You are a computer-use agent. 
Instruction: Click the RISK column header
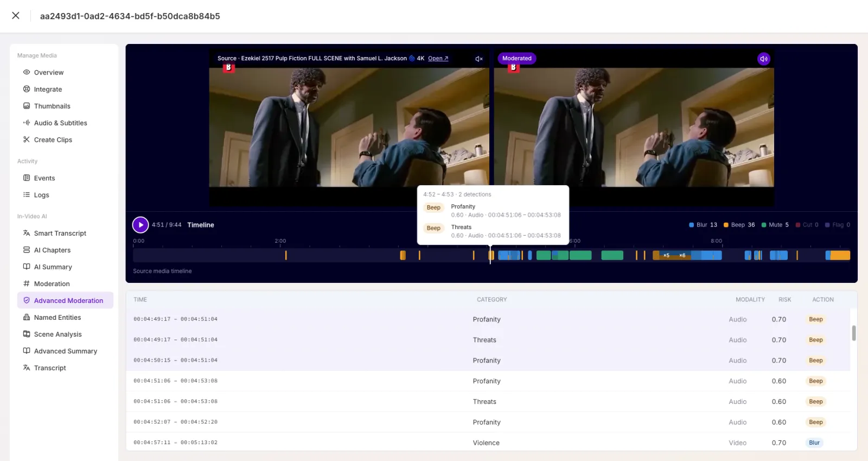(784, 300)
